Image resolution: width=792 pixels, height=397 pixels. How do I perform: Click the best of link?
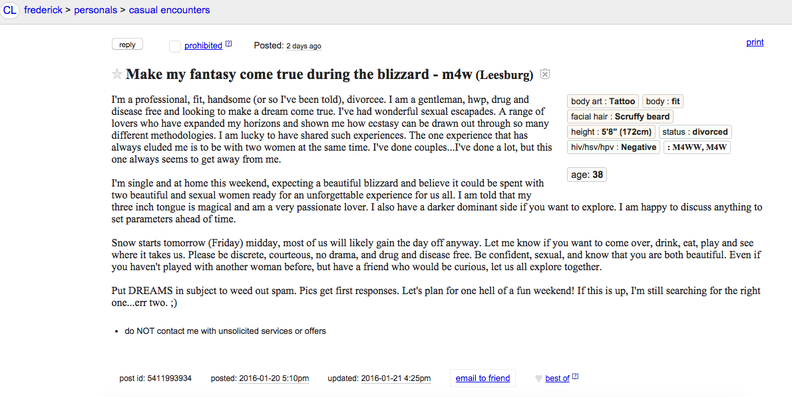tap(557, 378)
